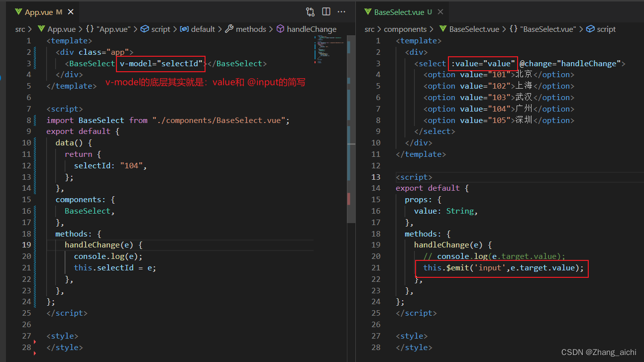Click <style> tag in App.vue
The width and height of the screenshot is (644, 362).
(x=63, y=336)
